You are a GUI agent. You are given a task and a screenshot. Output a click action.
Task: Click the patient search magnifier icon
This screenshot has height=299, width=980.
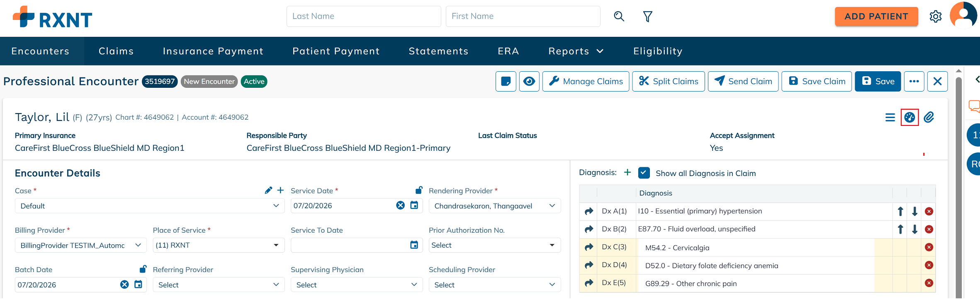click(619, 16)
